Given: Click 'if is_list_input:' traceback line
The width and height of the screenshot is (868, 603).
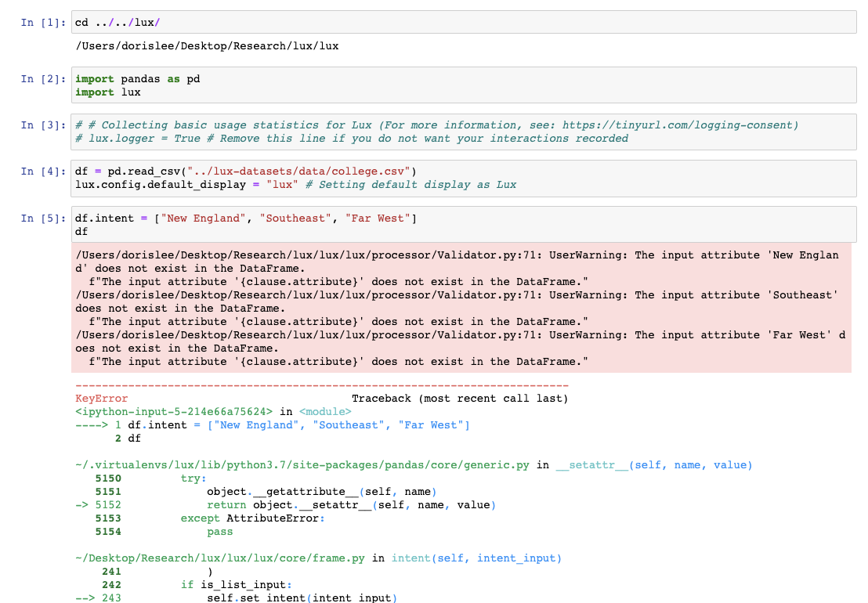Looking at the screenshot, I should click(x=236, y=585).
